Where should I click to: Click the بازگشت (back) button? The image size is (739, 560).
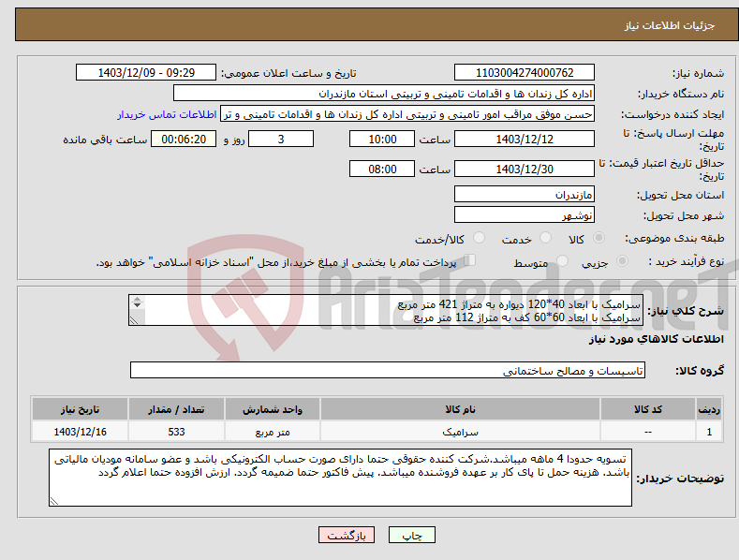pyautogui.click(x=347, y=535)
